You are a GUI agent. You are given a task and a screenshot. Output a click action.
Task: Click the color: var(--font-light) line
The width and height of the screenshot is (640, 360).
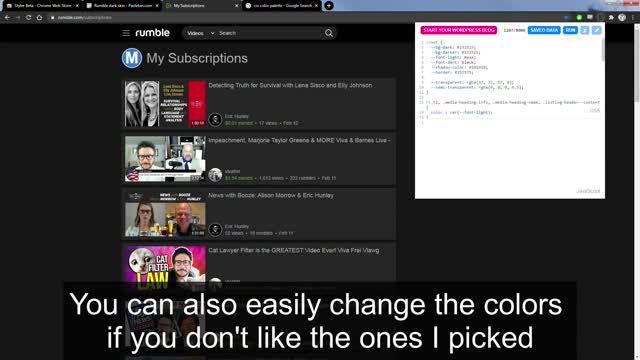click(461, 112)
